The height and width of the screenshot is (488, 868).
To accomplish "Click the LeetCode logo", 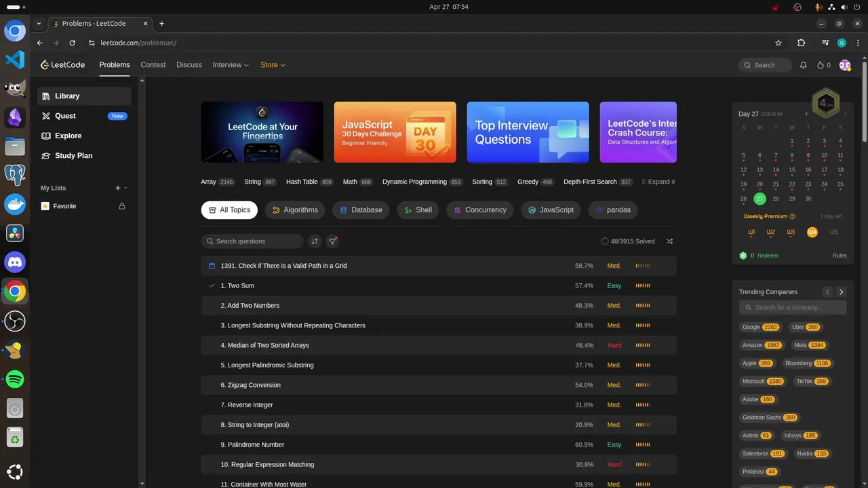I will tap(62, 65).
